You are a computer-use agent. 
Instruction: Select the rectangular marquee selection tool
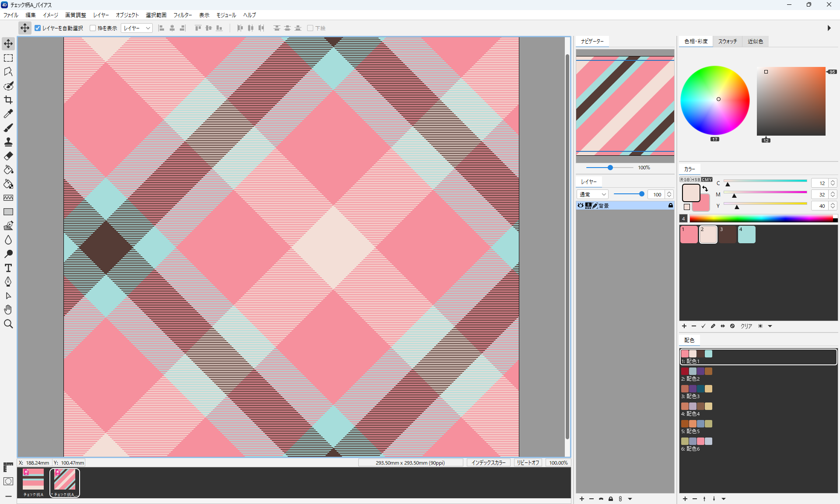8,58
